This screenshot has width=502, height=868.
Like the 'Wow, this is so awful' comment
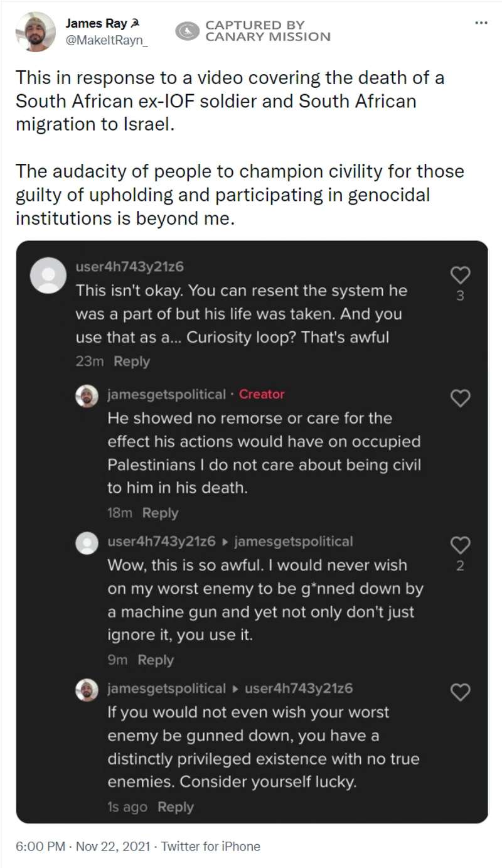pyautogui.click(x=461, y=545)
